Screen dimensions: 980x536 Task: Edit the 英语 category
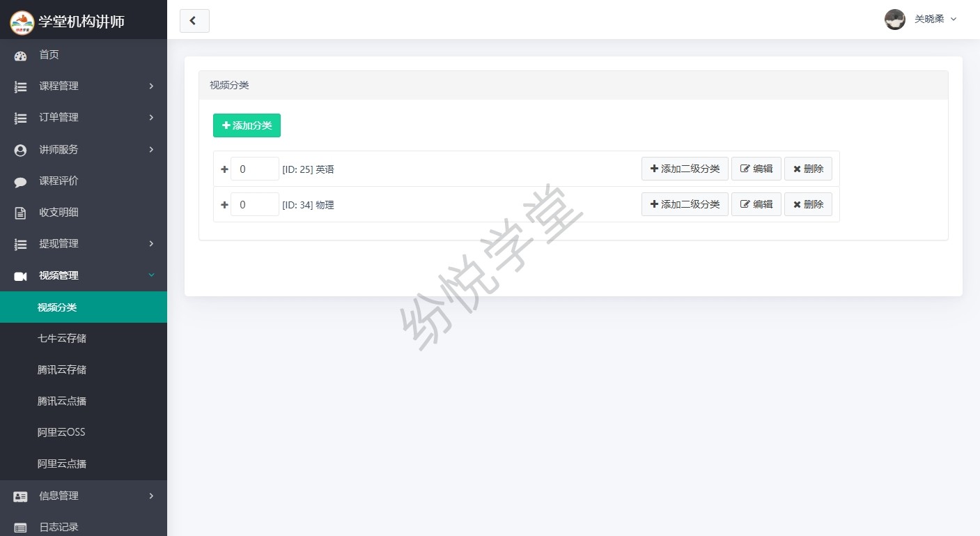(x=756, y=169)
